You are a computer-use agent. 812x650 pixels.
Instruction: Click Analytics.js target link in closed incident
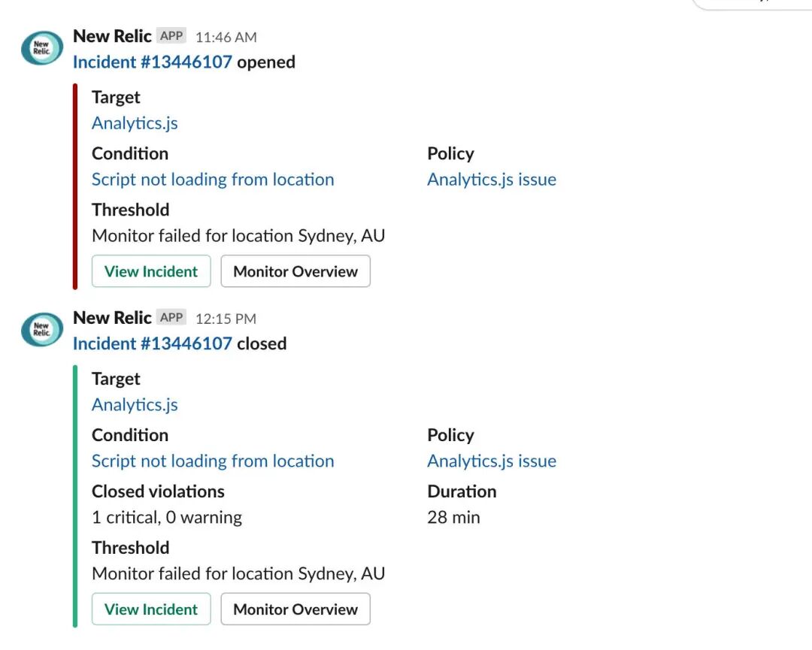point(135,405)
